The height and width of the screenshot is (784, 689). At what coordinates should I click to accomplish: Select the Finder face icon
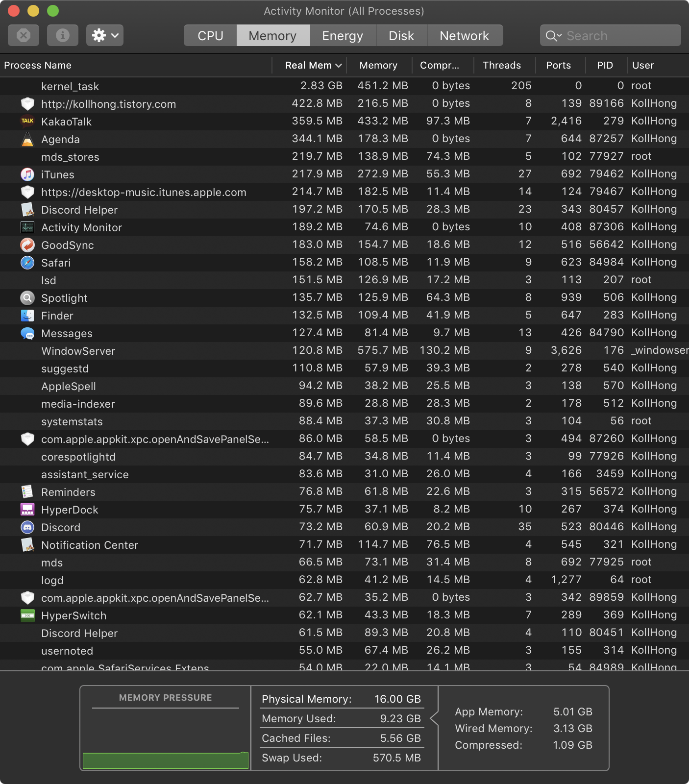27,316
